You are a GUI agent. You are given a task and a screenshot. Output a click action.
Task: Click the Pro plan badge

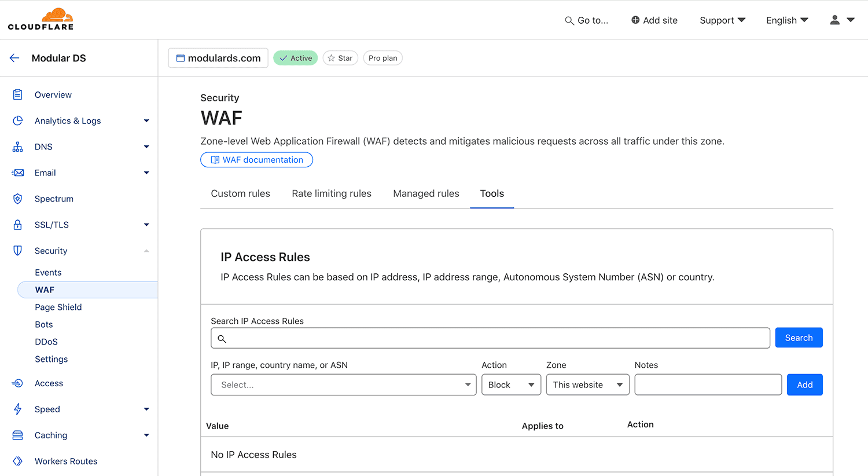382,58
